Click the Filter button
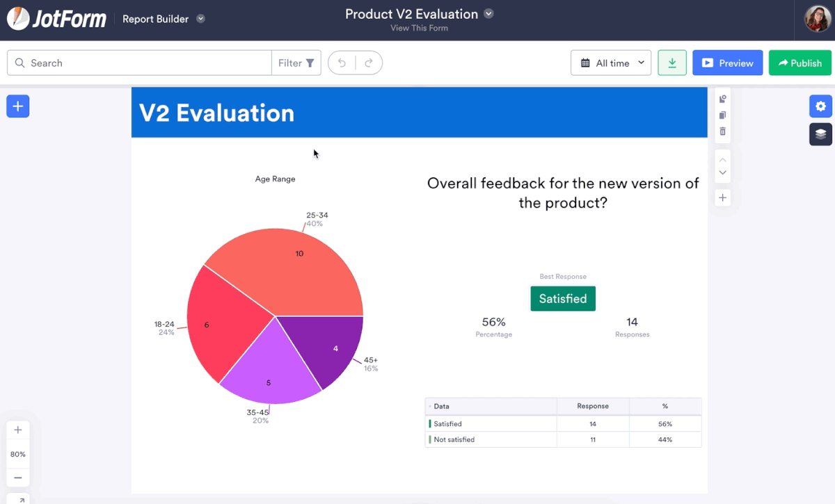835x504 pixels. (x=296, y=63)
